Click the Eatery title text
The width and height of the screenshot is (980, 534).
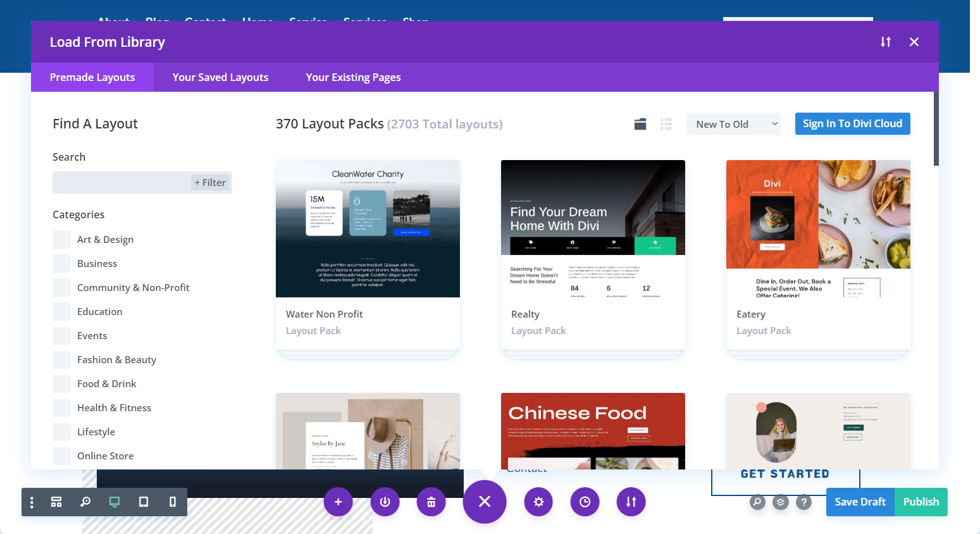[x=751, y=314]
